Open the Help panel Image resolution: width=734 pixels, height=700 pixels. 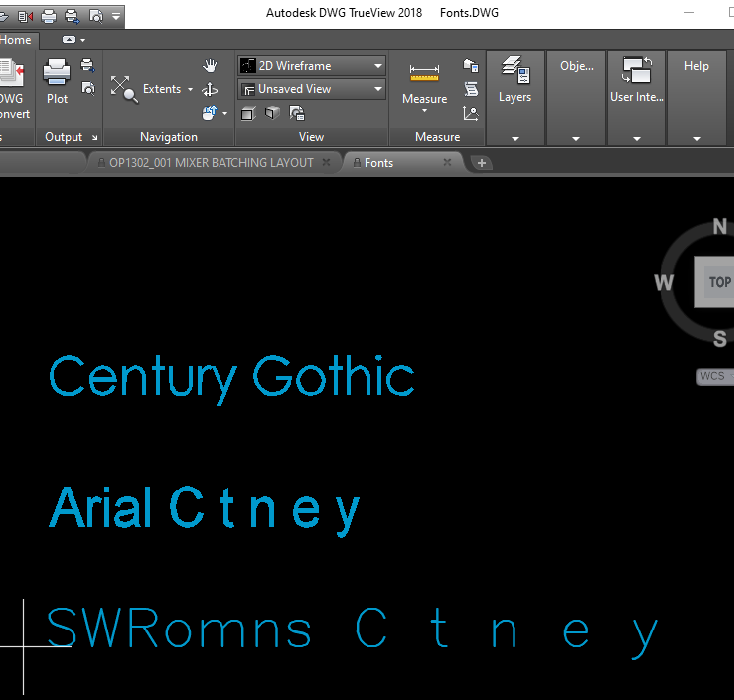[x=696, y=66]
